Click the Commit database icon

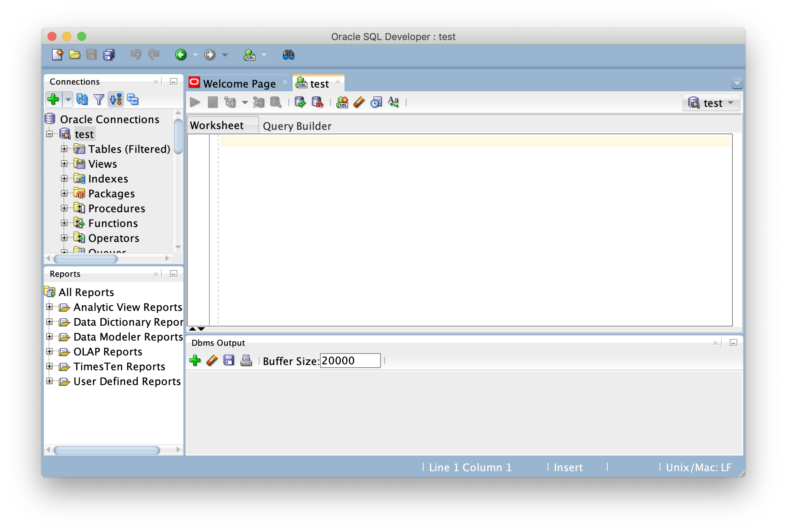click(x=300, y=102)
